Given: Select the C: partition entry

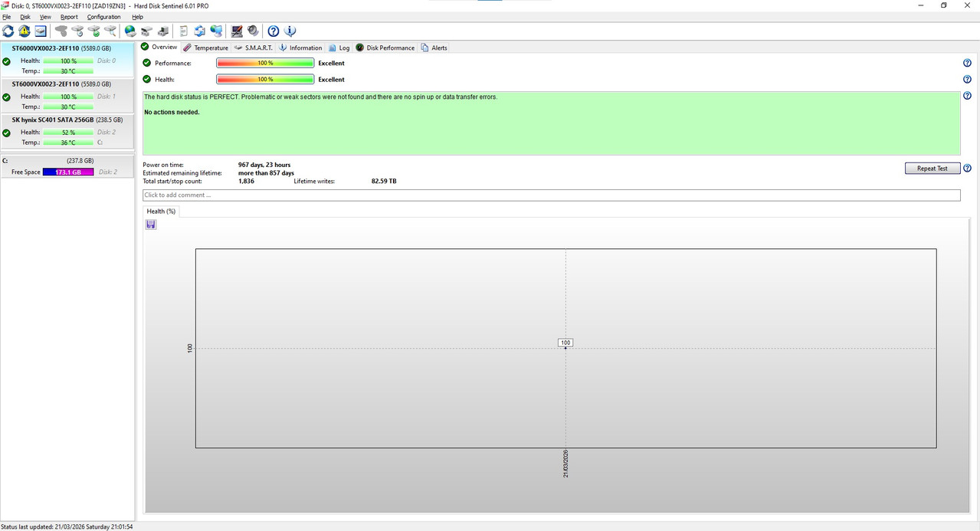Looking at the screenshot, I should [x=67, y=166].
